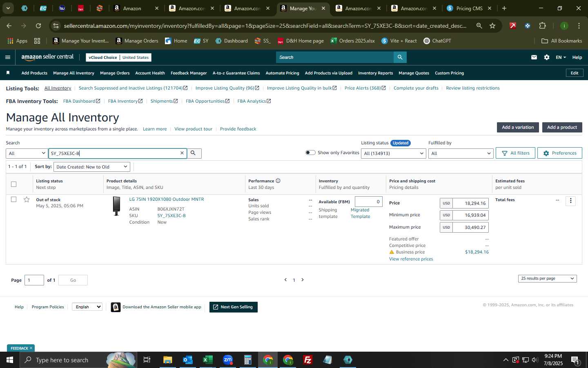
Task: Open the EN language selector in header
Action: point(561,57)
